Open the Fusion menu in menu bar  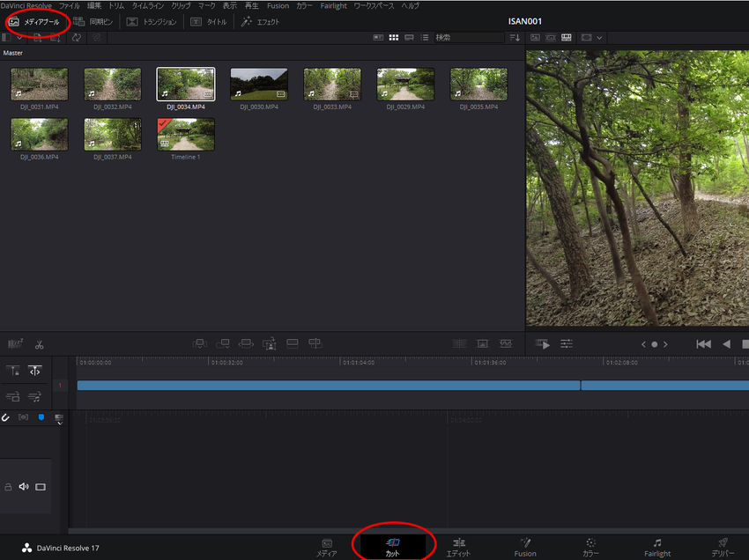pos(278,6)
